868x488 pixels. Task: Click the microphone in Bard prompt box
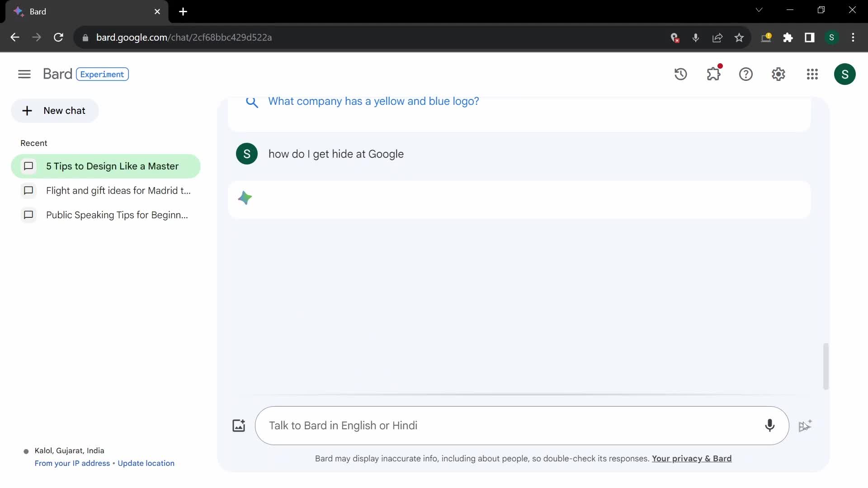(x=769, y=426)
